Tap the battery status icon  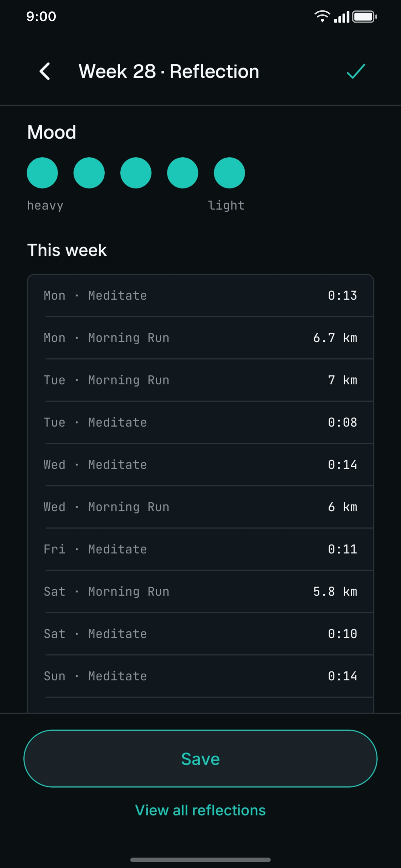click(x=365, y=17)
